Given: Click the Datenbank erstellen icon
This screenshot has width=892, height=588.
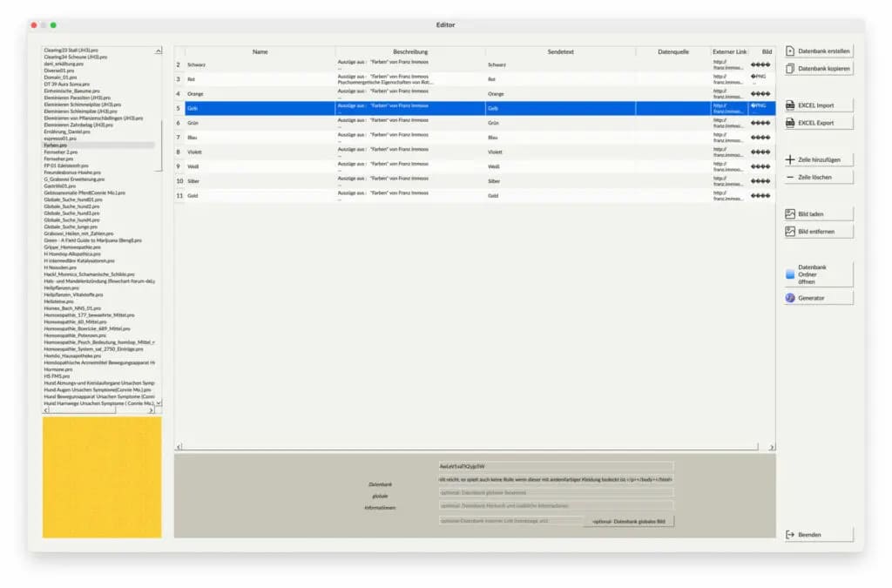Looking at the screenshot, I should 790,51.
